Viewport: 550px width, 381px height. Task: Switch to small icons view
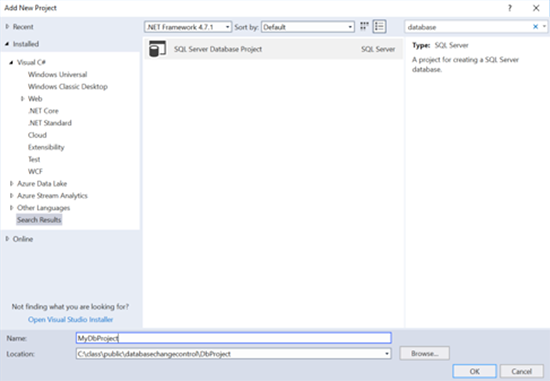[x=364, y=26]
